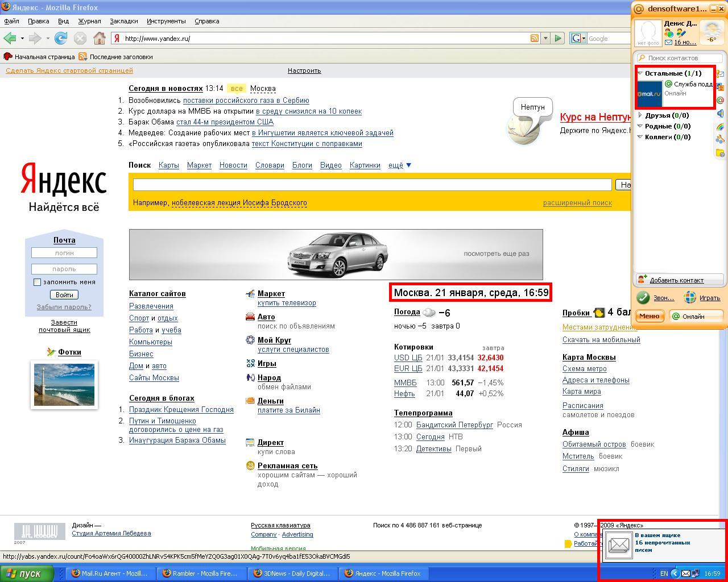Click the логин input field
Viewport: 728px width, 582px height.
tap(64, 253)
